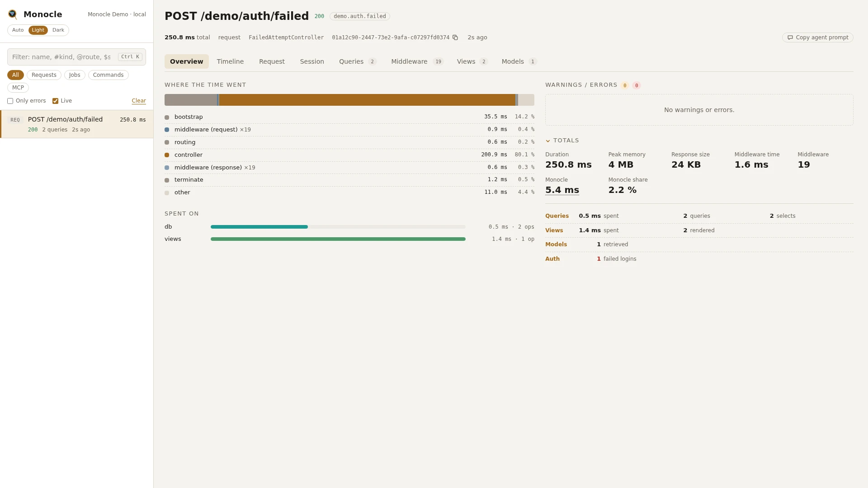Screen dimensions: 868x488
Task: Open the Session tab
Action: (x=312, y=61)
